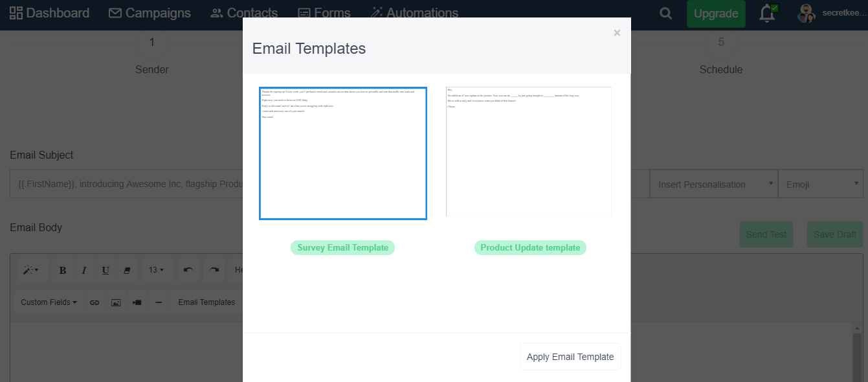868x382 pixels.
Task: Click the insert picture icon
Action: tap(116, 302)
